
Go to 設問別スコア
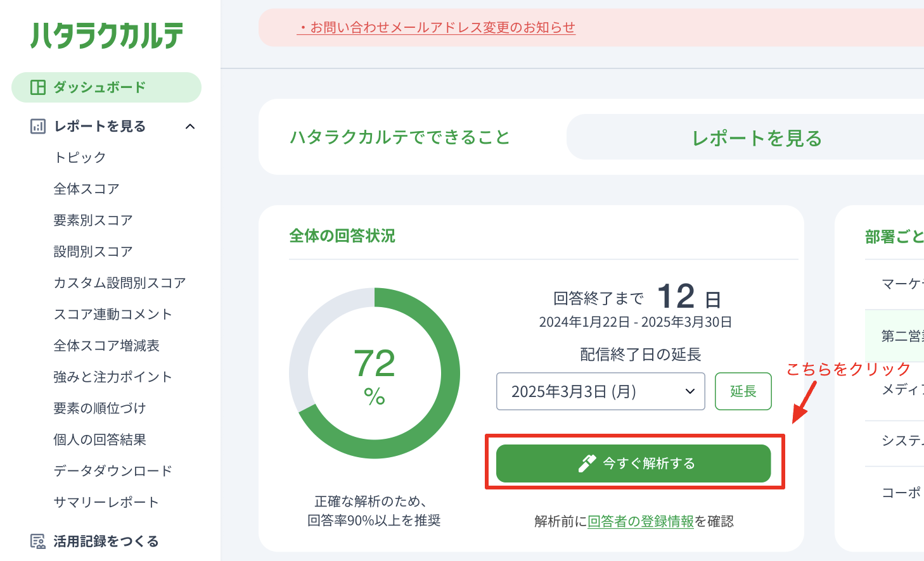93,251
